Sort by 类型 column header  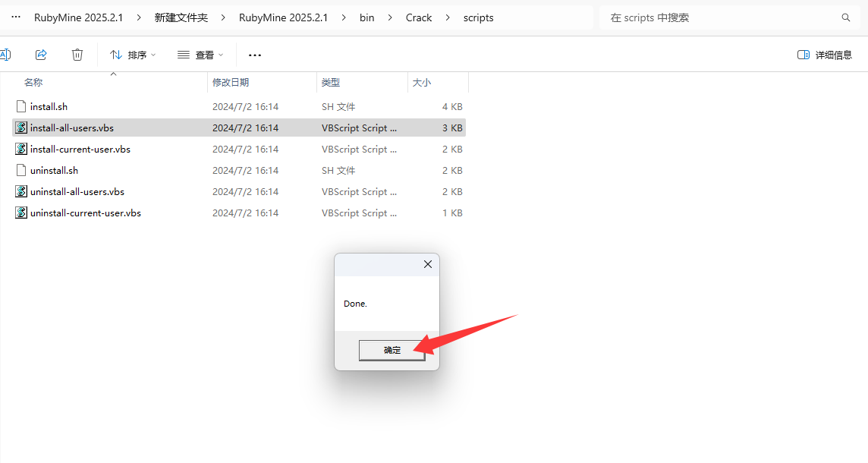click(x=331, y=83)
